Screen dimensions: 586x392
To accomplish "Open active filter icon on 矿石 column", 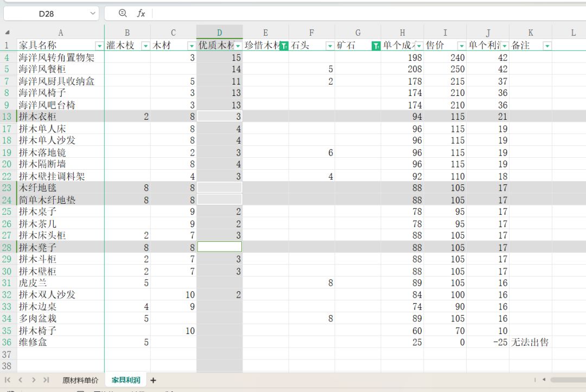I will (376, 46).
